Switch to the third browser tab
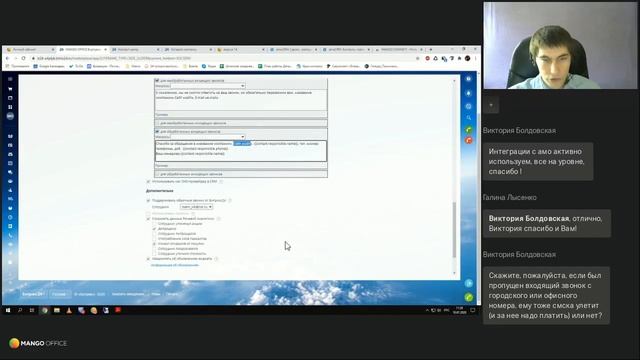This screenshot has width=640, height=360. point(135,49)
